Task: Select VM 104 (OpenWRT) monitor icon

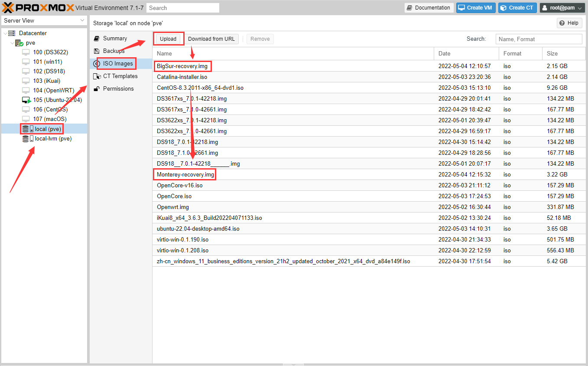Action: [26, 90]
